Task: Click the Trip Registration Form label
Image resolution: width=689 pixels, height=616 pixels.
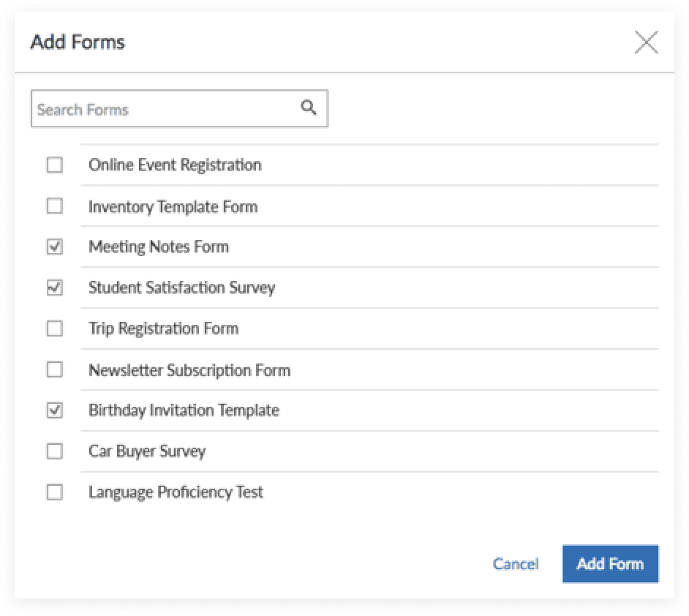Action: 163,328
